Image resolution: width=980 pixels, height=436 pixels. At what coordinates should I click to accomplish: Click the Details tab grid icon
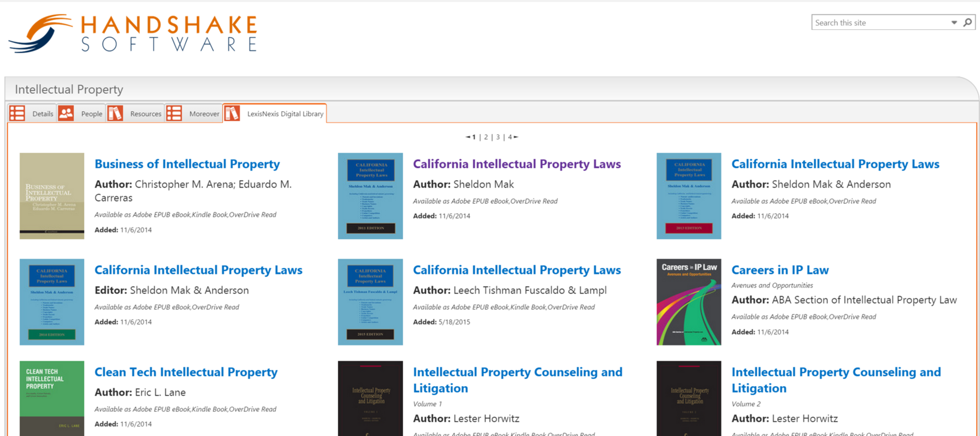click(17, 113)
